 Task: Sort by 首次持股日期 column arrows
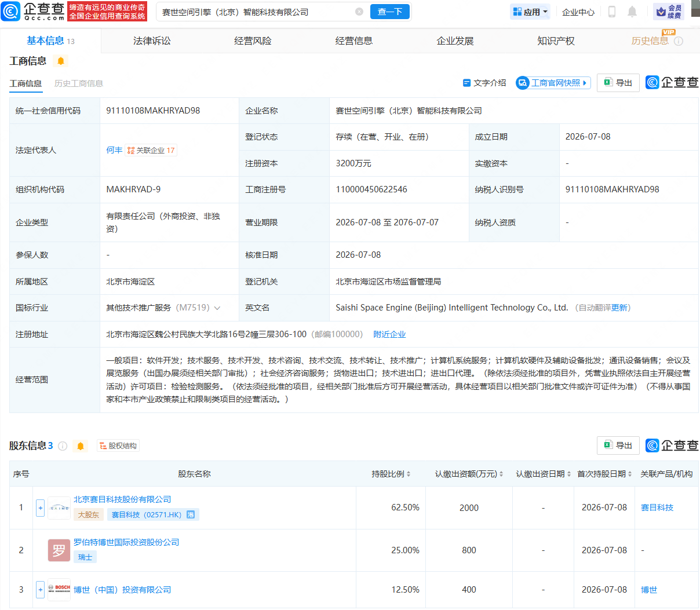point(630,474)
